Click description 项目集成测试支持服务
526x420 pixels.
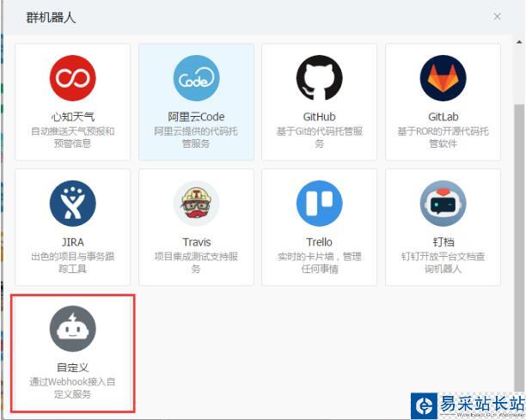pos(196,263)
